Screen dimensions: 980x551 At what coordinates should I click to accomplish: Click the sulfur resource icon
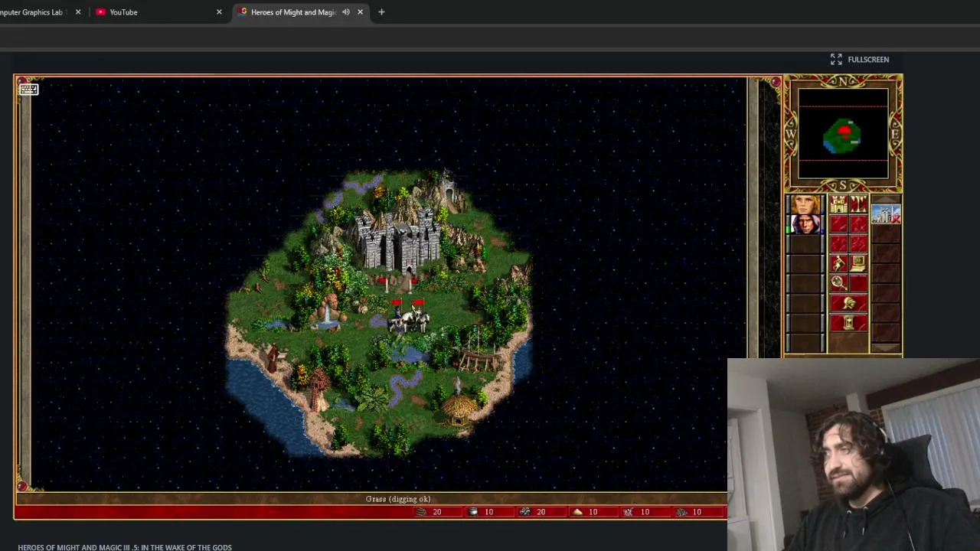point(577,512)
